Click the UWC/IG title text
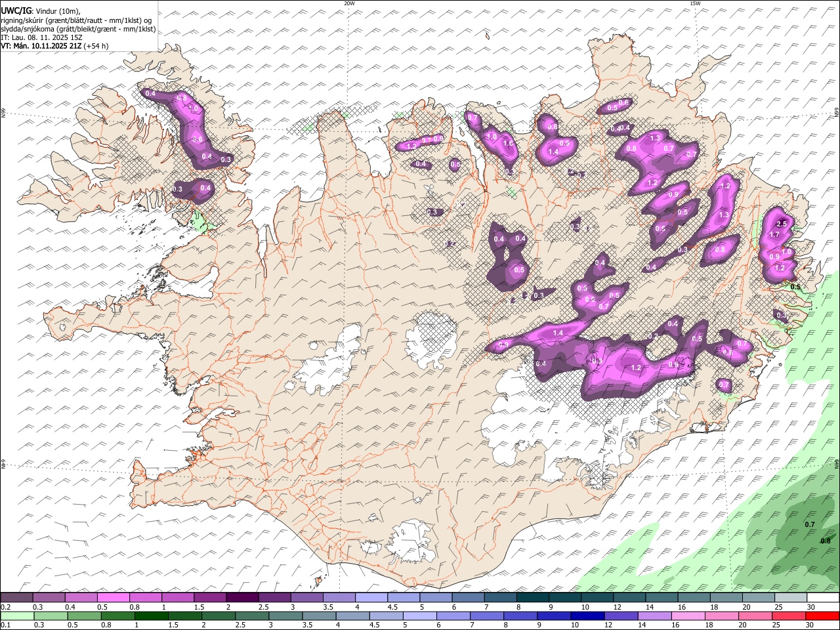840x630 pixels. [x=16, y=11]
